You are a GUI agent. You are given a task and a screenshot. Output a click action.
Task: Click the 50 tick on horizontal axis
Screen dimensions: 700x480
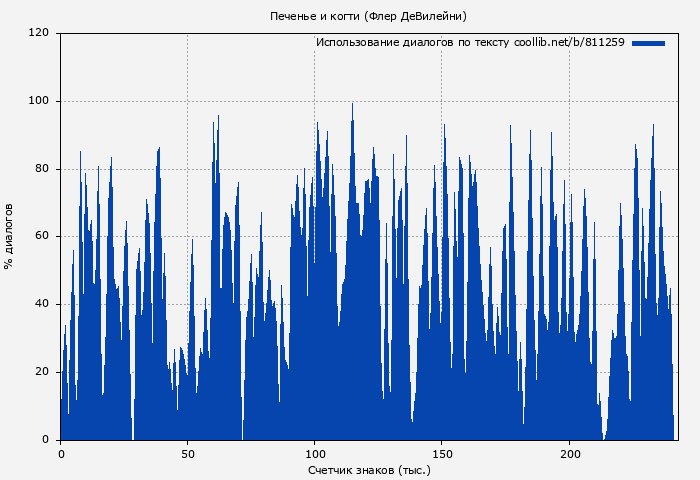188,453
